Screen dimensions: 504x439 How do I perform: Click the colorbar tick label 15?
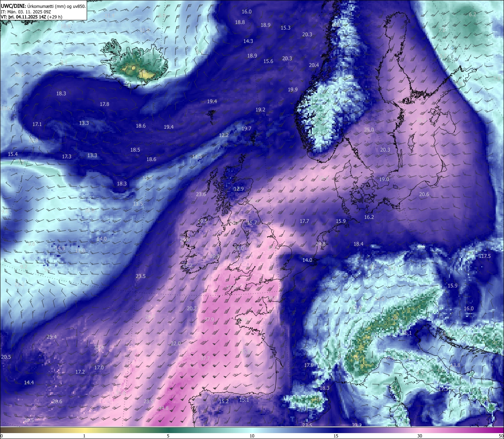[x=336, y=436]
